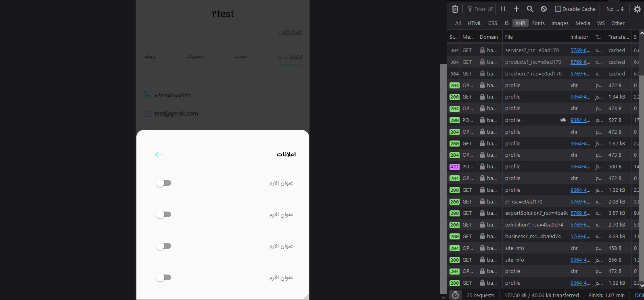This screenshot has width=644, height=300.
Task: Click the lock icon in the business?_rsc row
Action: pos(482,237)
